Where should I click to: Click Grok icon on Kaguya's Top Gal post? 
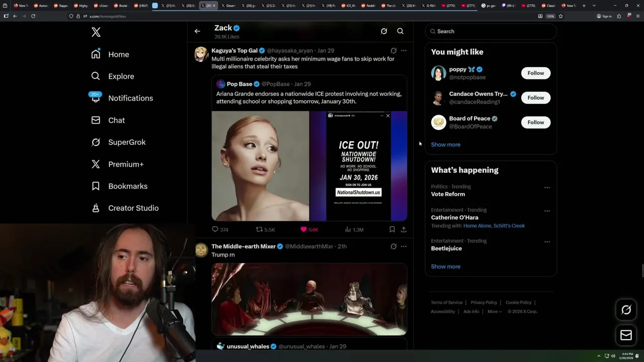pyautogui.click(x=393, y=50)
